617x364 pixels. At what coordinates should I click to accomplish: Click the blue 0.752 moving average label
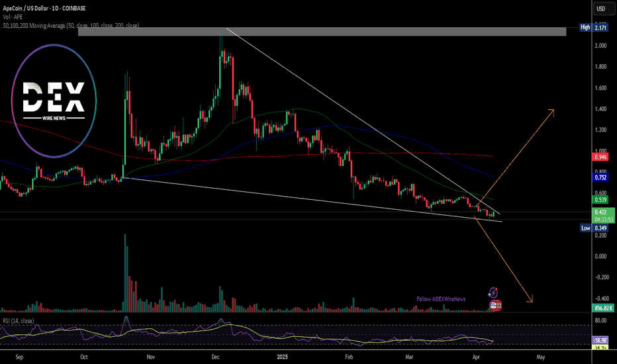[x=600, y=177]
